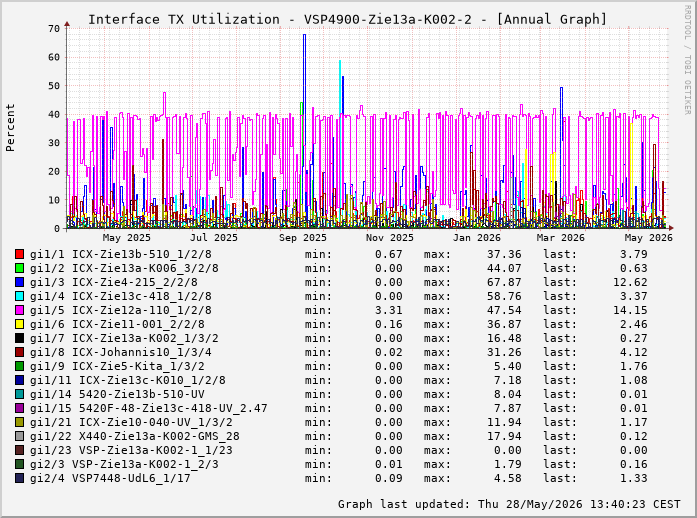
Task: Click the bright green gi1/2 legend swatch
Action: click(x=19, y=268)
